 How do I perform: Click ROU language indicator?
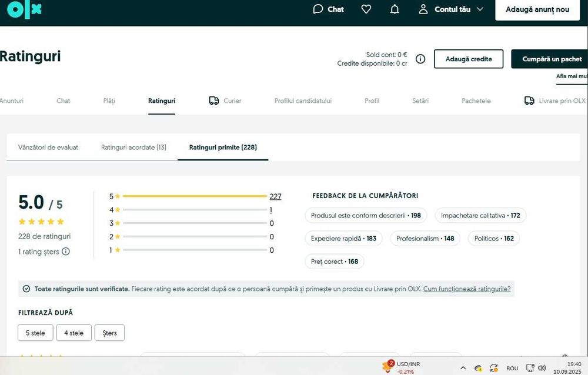[512, 369]
